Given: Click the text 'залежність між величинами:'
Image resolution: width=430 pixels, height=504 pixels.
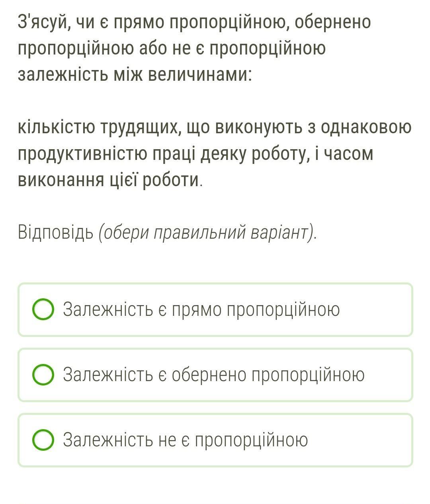Looking at the screenshot, I should (135, 75).
